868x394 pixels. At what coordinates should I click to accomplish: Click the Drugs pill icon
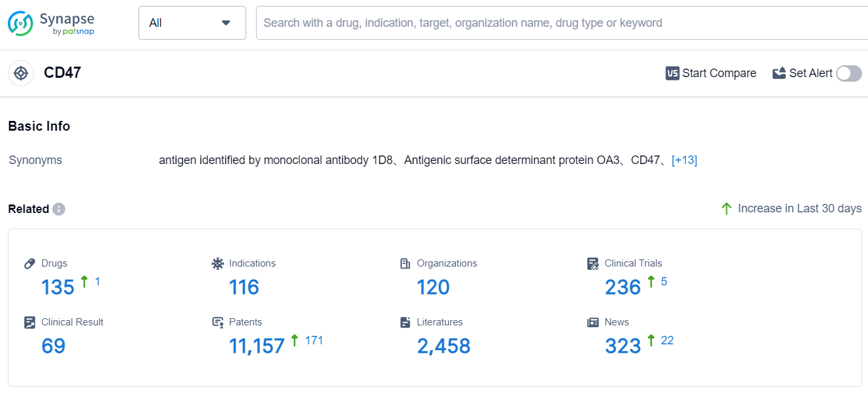29,263
